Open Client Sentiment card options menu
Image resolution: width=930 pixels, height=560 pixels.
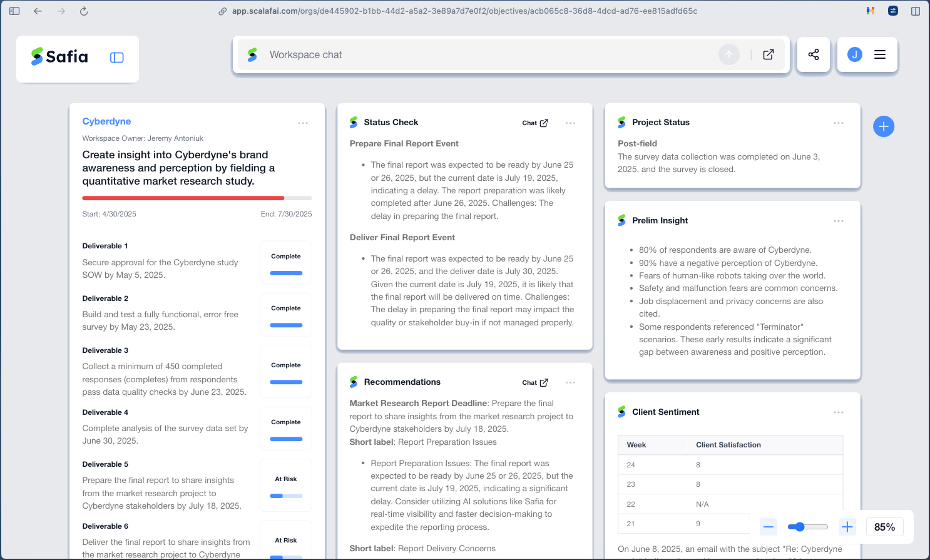839,412
